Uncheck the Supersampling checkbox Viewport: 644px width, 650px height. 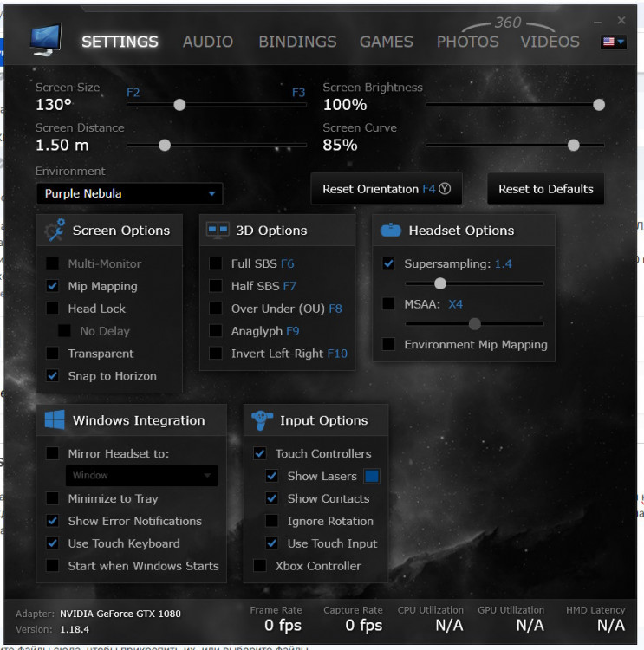pos(388,263)
